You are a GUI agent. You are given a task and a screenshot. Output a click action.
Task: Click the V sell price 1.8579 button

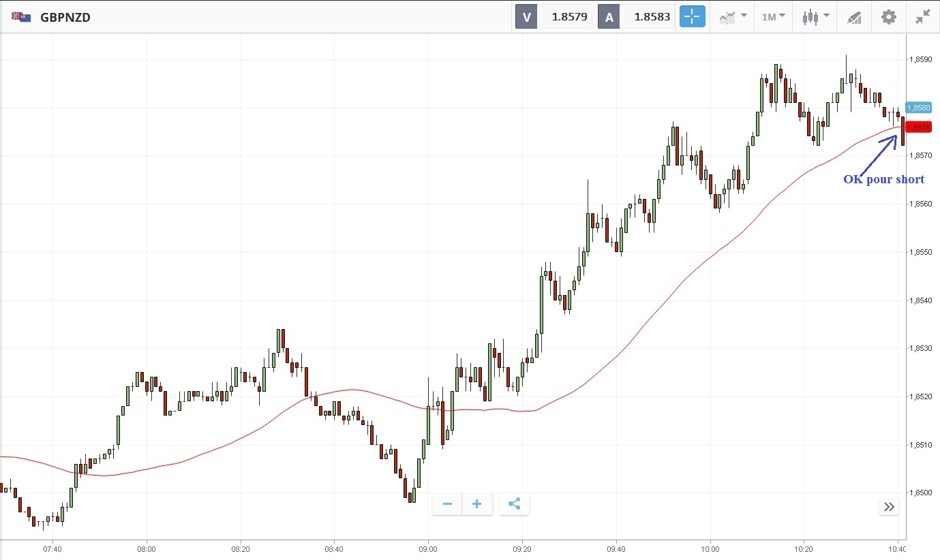(554, 17)
